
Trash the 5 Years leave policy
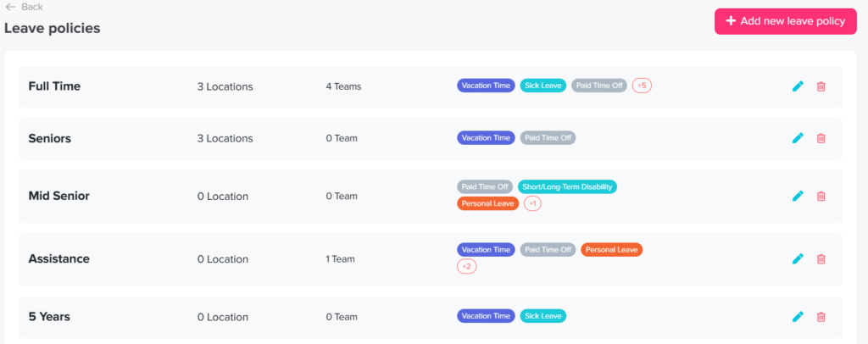pos(821,316)
